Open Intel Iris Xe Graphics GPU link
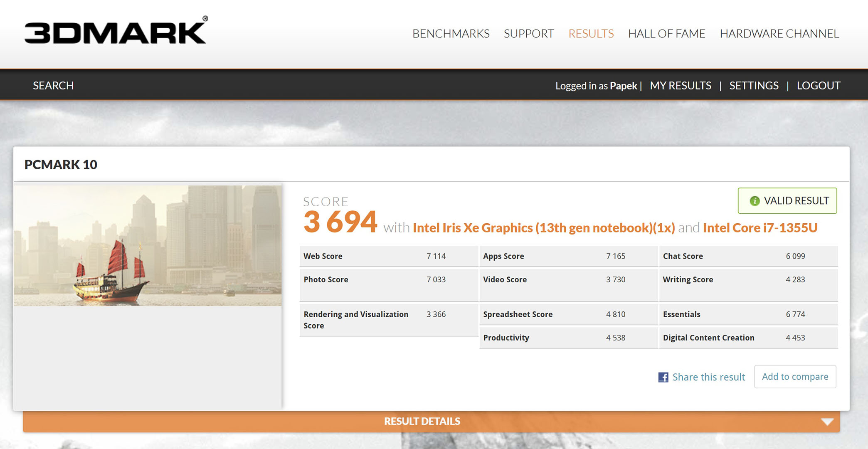 [544, 228]
